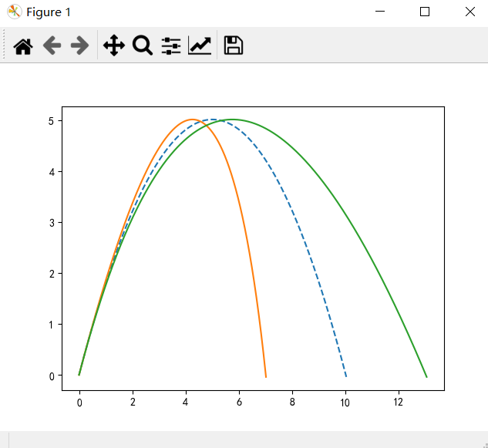The width and height of the screenshot is (488, 448).
Task: Maximize the Figure 1 window
Action: 425,12
